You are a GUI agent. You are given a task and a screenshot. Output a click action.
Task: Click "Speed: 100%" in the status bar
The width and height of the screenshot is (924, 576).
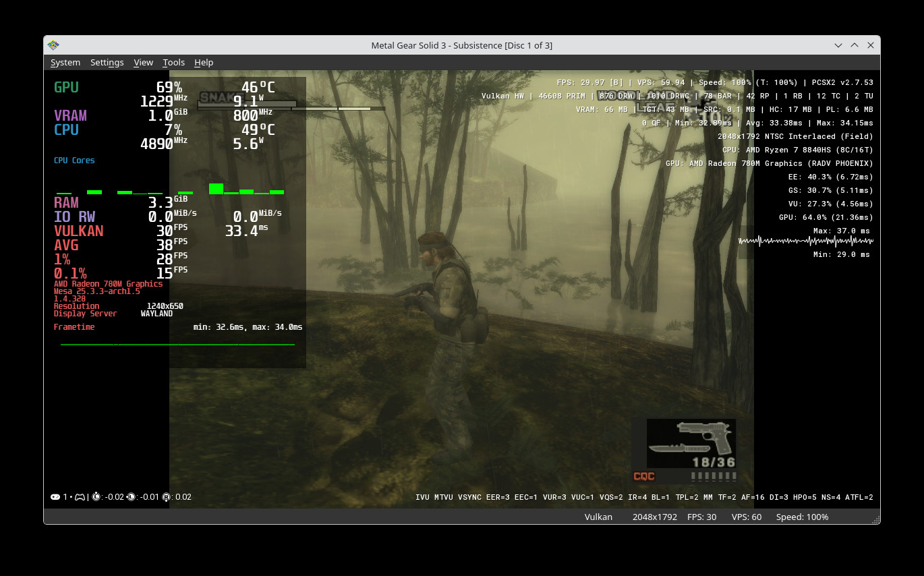[803, 517]
